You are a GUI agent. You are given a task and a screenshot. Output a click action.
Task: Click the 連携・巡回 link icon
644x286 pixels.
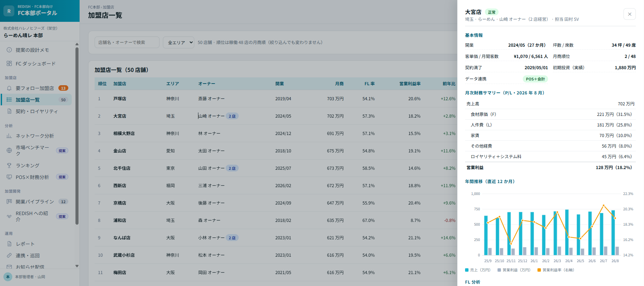pyautogui.click(x=9, y=255)
